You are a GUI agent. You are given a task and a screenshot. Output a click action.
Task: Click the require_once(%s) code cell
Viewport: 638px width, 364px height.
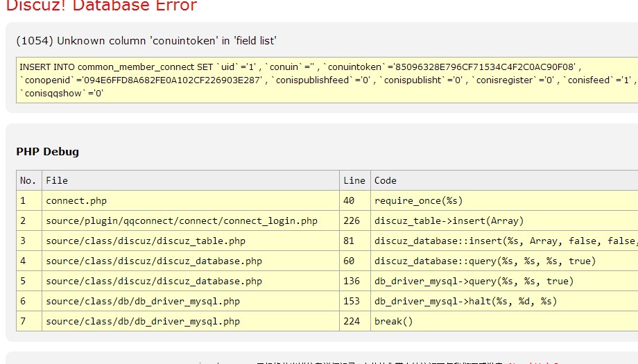point(418,200)
